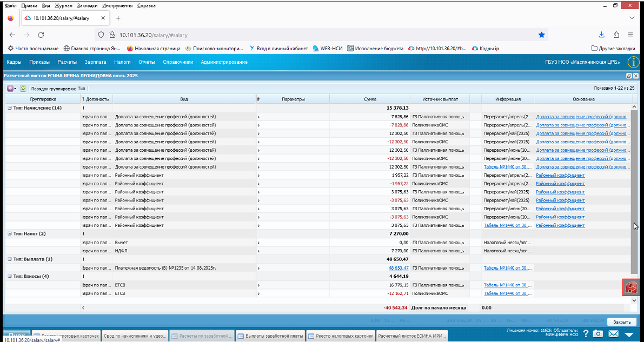Open the Исполнение бюджета bookmark

tap(375, 49)
